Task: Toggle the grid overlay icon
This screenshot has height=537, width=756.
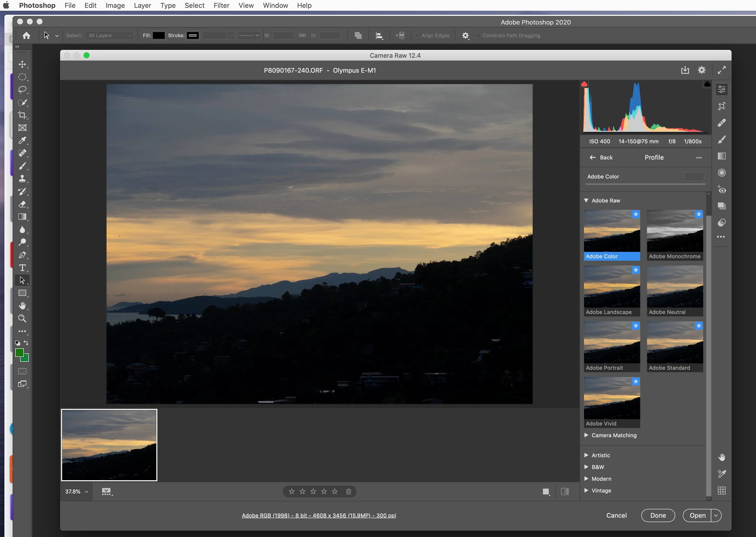Action: pos(722,491)
